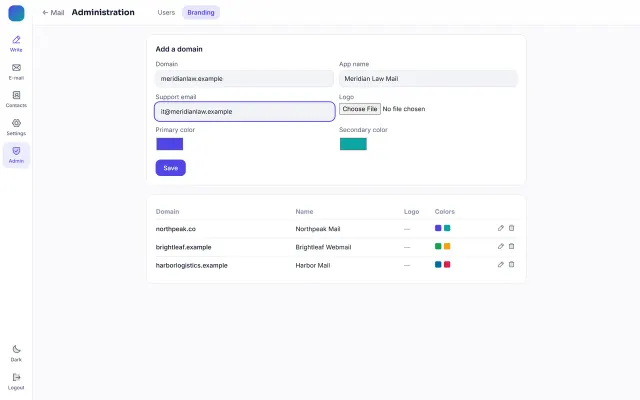
Task: Delete the northpeak.co domain
Action: pyautogui.click(x=511, y=228)
